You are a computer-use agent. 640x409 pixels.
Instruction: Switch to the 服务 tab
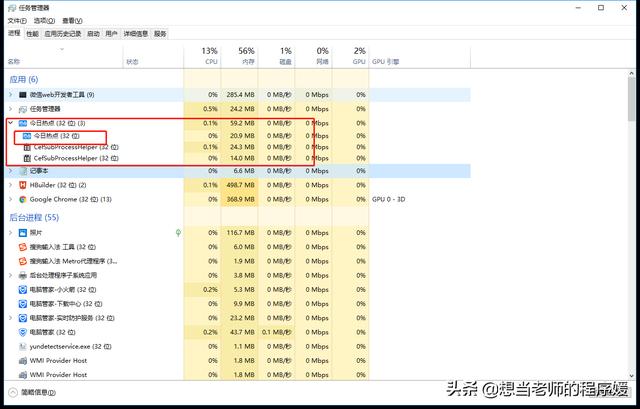coord(160,34)
